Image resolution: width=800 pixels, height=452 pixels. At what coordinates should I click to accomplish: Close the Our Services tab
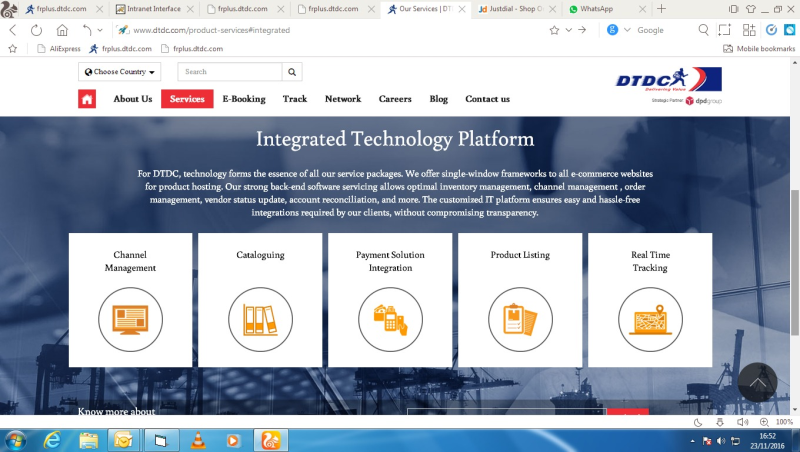pyautogui.click(x=462, y=9)
